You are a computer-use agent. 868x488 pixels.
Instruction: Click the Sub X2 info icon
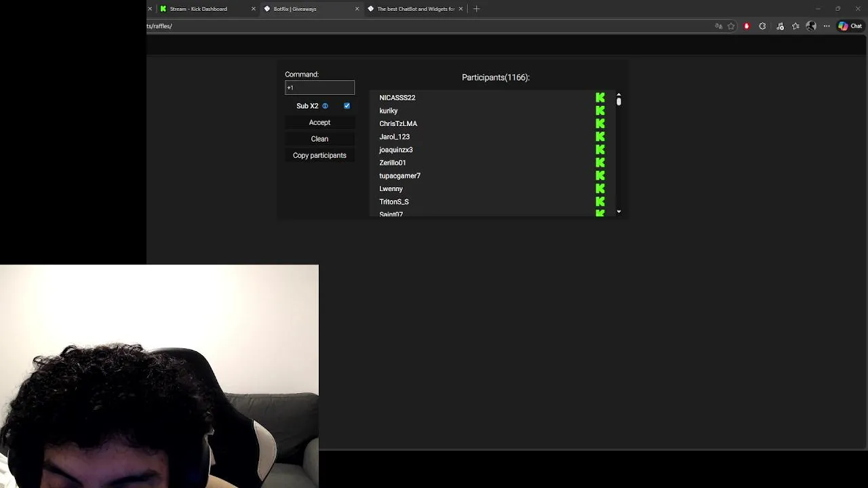[325, 106]
